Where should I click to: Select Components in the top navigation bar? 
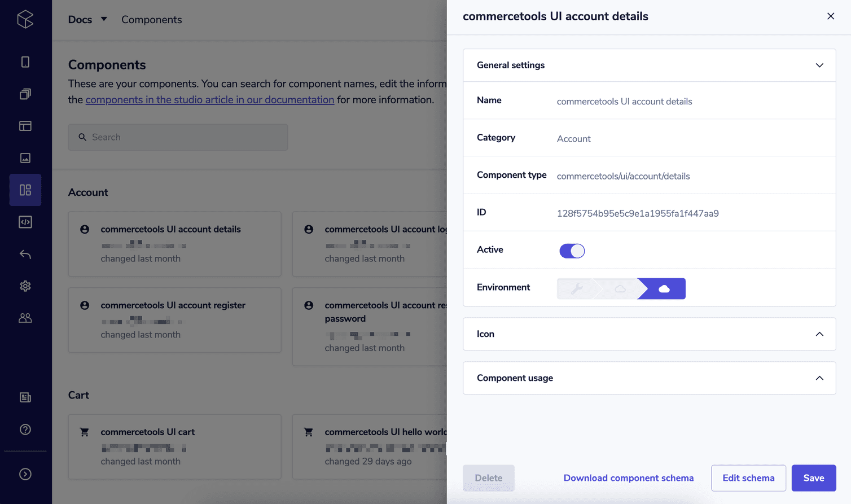151,19
